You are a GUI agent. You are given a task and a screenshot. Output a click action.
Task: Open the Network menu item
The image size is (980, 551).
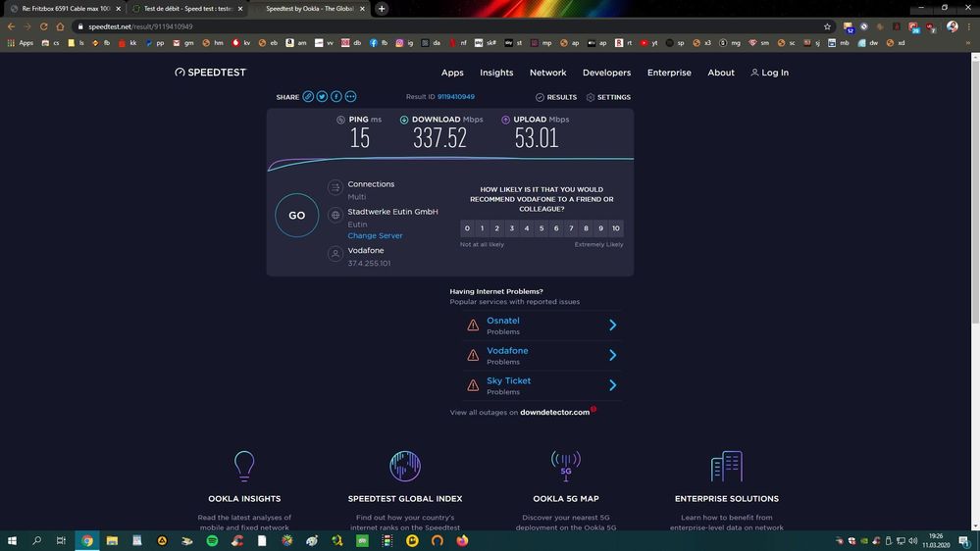[548, 73]
